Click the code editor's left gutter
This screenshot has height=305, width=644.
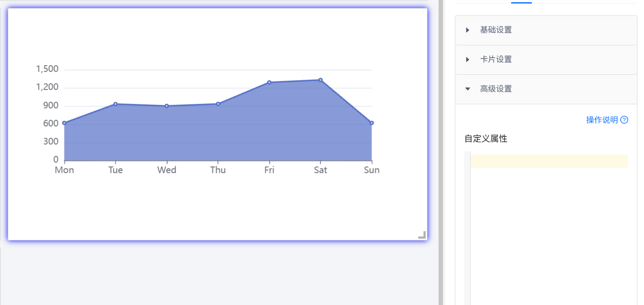pyautogui.click(x=467, y=220)
